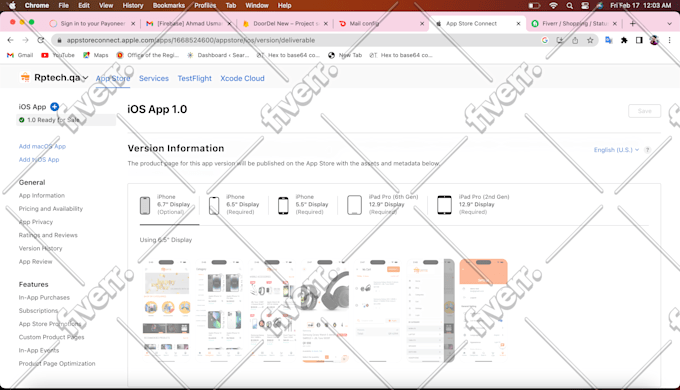
Task: Switch to DoorDel New Project tab
Action: coord(285,23)
